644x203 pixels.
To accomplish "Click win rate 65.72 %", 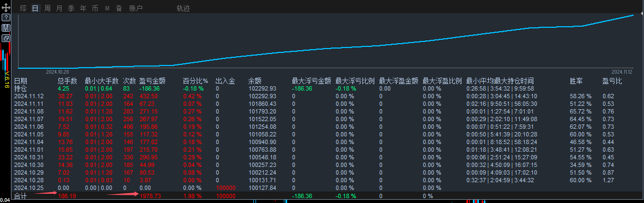I will 580,111.
